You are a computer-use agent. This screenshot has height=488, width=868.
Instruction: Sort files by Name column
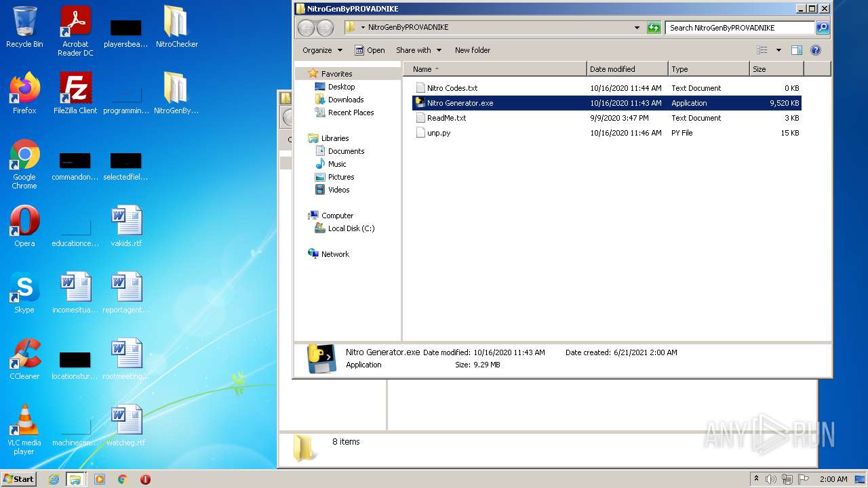click(x=495, y=69)
